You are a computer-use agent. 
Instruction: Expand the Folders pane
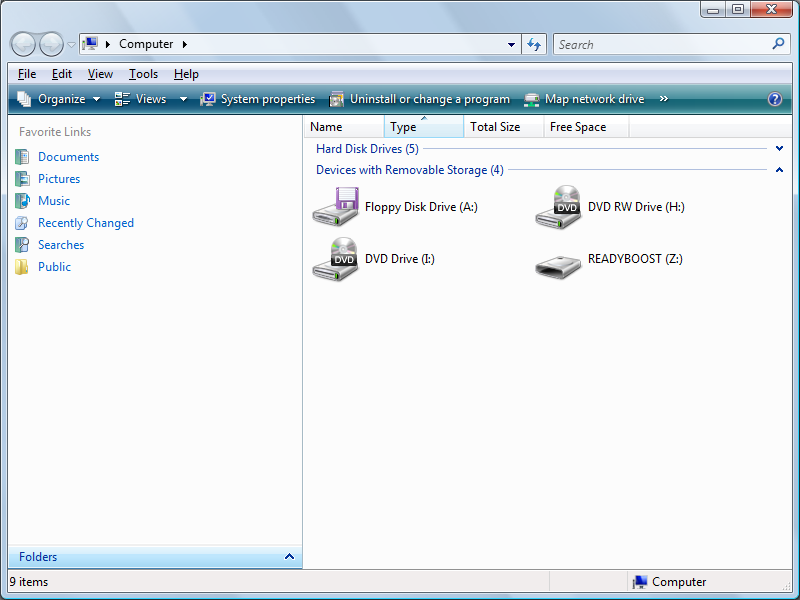[x=289, y=557]
